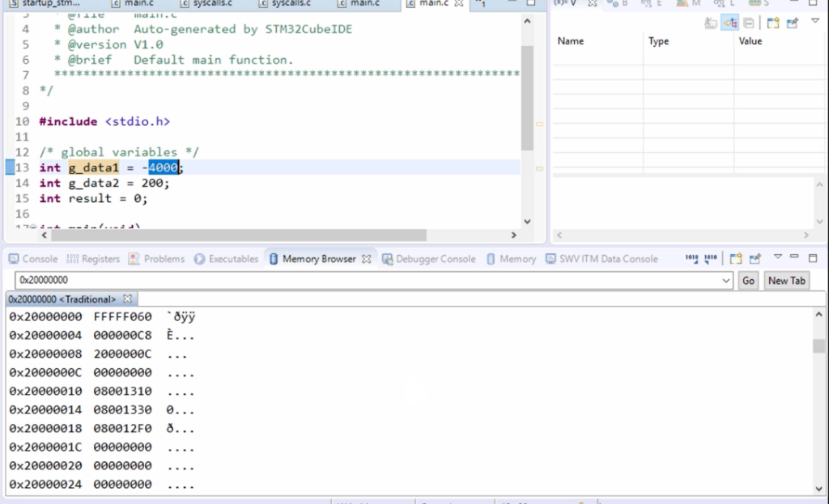The width and height of the screenshot is (829, 504).
Task: Click the g_data1 variable in code
Action: click(94, 167)
